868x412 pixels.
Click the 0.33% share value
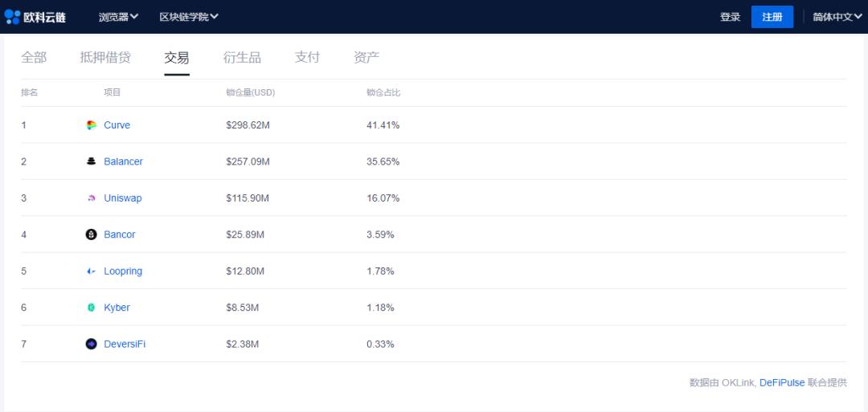380,344
